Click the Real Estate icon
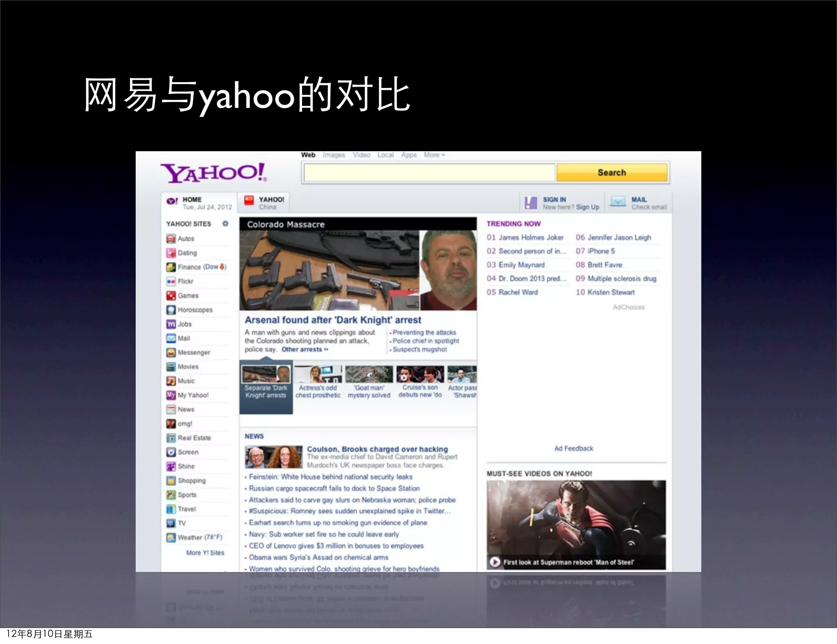This screenshot has width=837, height=644. [171, 438]
